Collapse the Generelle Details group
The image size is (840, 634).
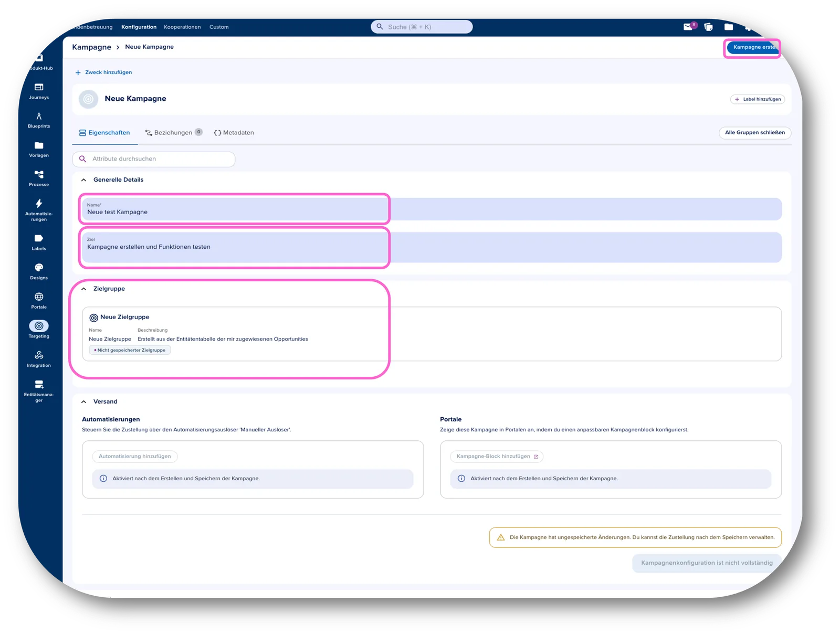tap(84, 180)
